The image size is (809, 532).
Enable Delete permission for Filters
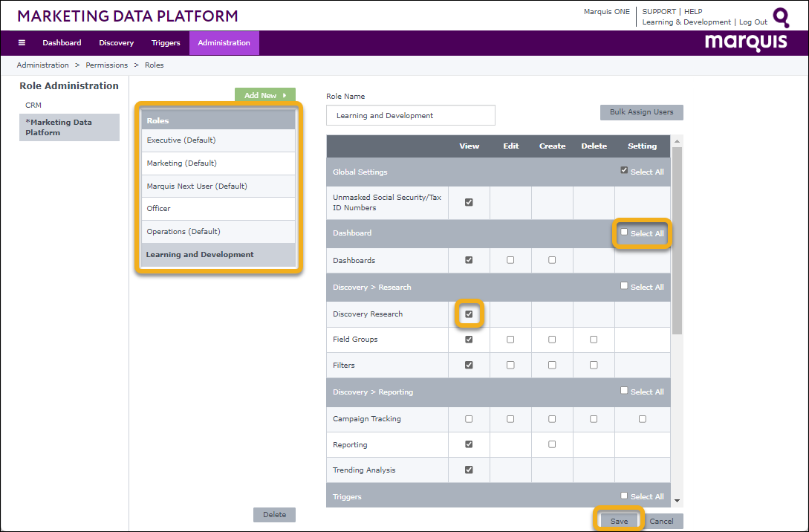click(594, 365)
